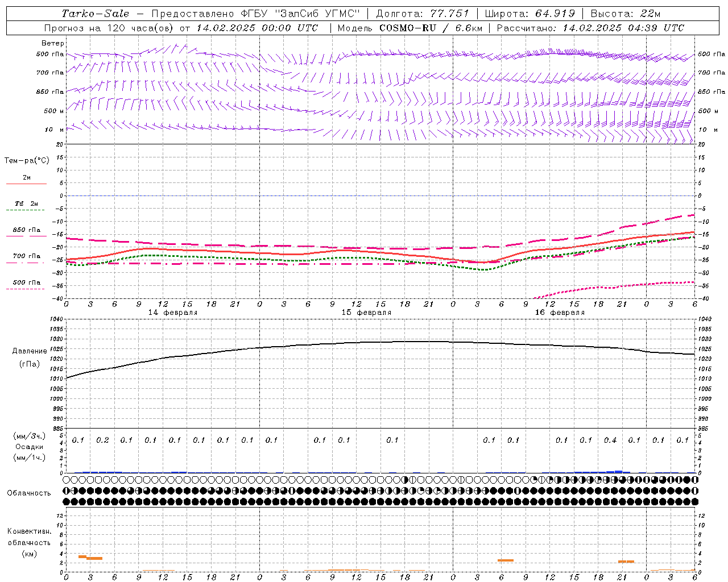The image size is (728, 582).
Task: Click the 16 февраля date label
Action: (560, 313)
